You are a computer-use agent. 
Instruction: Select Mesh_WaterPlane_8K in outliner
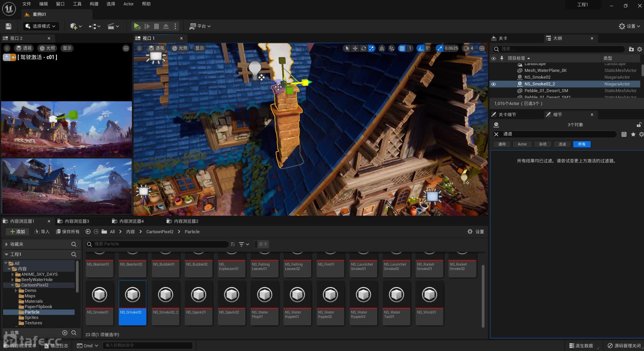[545, 71]
